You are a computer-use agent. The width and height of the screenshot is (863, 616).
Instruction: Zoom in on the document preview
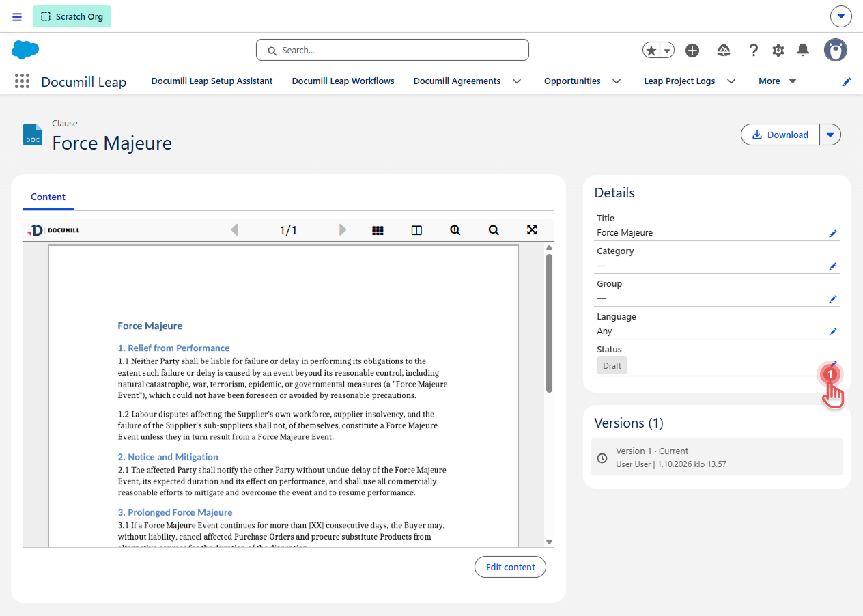click(455, 230)
